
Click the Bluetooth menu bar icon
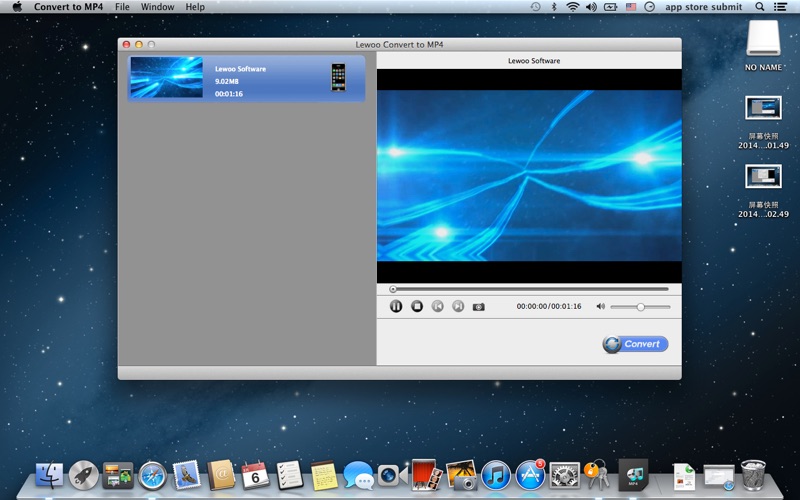[554, 7]
